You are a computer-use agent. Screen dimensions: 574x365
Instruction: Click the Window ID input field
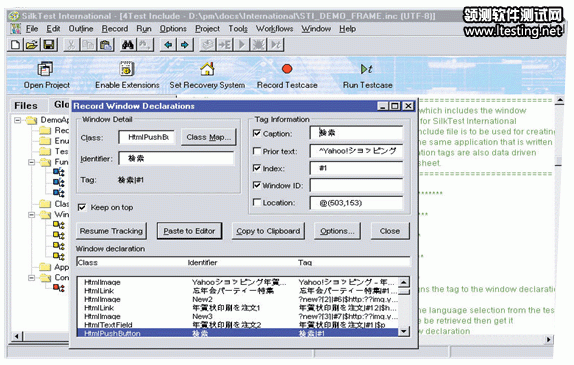356,185
